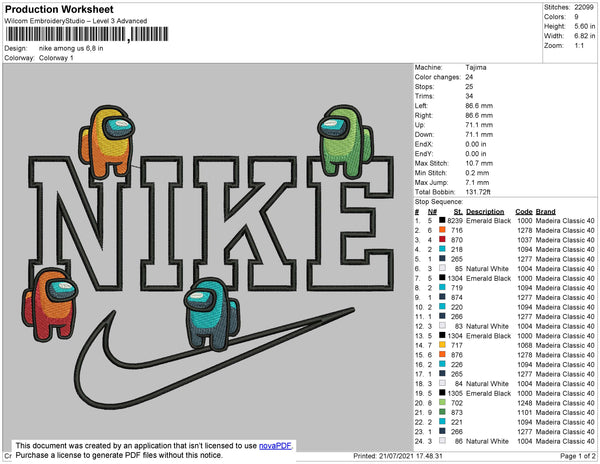Click the 'Page 1 of 2' indicator
This screenshot has width=600, height=464.
(x=578, y=456)
